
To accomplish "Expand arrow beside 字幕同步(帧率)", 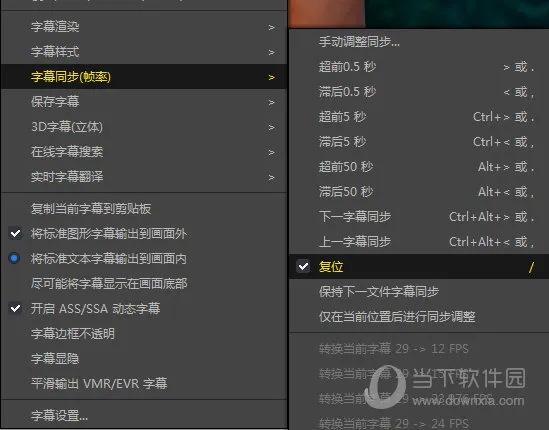I will click(271, 77).
